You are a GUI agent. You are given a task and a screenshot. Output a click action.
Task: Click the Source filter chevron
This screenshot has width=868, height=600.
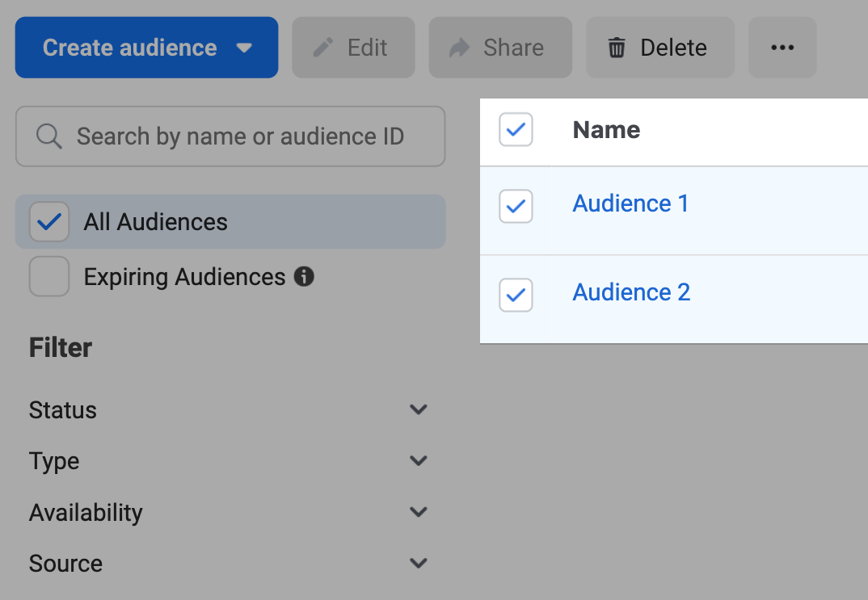point(419,563)
